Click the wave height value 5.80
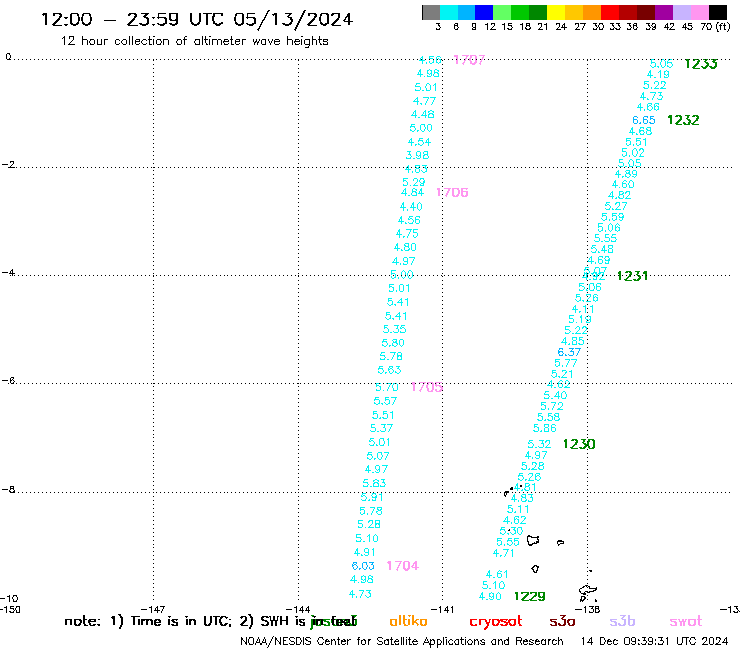Screen dimensions: 740x650 pyautogui.click(x=393, y=343)
